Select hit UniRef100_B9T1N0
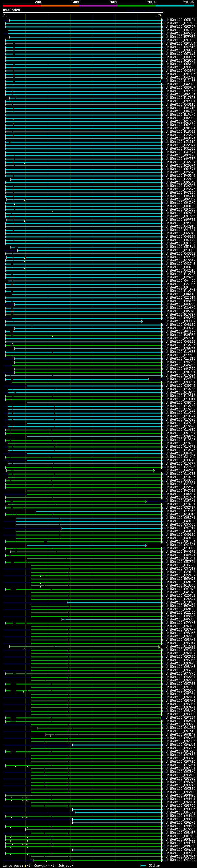 (x=180, y=40)
